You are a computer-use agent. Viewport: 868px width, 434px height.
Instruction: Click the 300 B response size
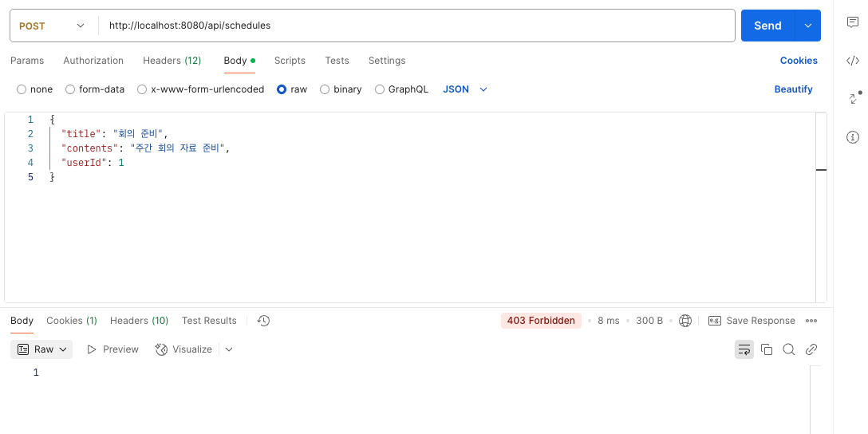pos(649,321)
